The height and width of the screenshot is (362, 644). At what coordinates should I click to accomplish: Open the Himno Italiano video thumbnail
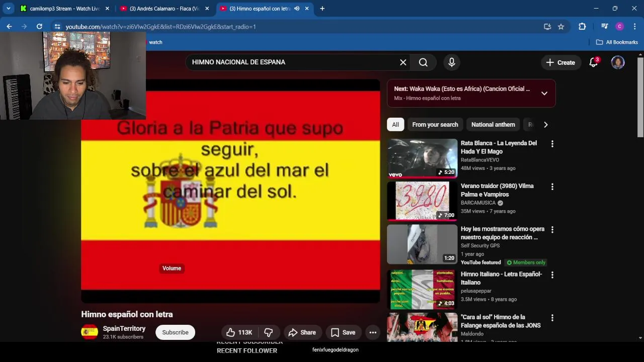422,289
